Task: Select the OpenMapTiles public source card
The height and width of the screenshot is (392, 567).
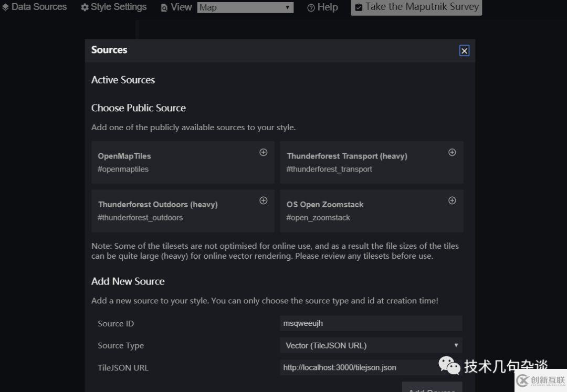Action: point(173,163)
